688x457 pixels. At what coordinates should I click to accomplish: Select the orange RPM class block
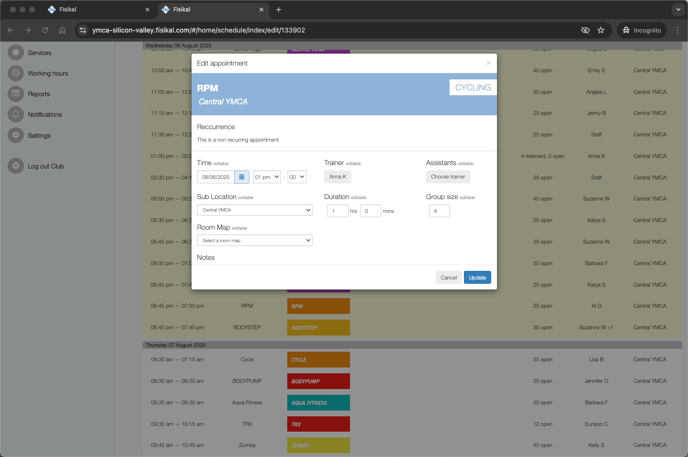tap(319, 306)
